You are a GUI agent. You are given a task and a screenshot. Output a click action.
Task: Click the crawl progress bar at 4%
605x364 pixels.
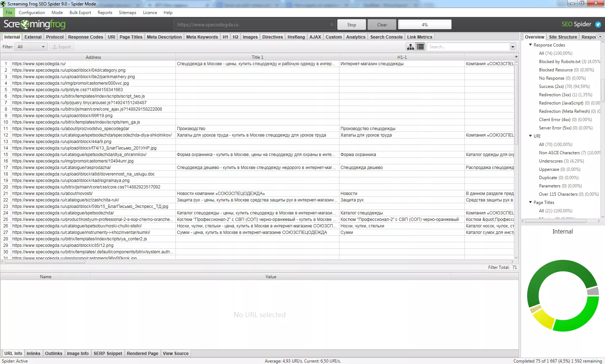point(425,25)
